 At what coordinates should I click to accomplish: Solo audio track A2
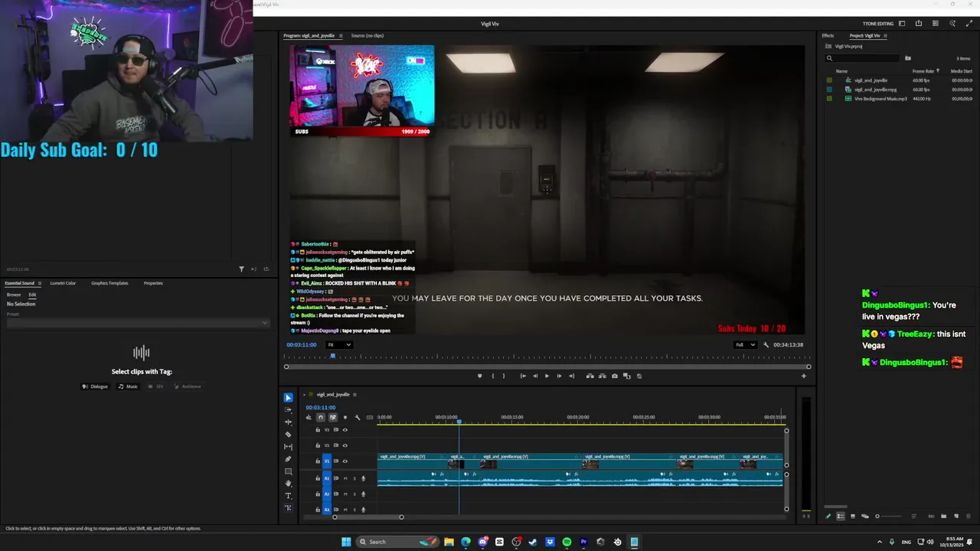click(354, 494)
